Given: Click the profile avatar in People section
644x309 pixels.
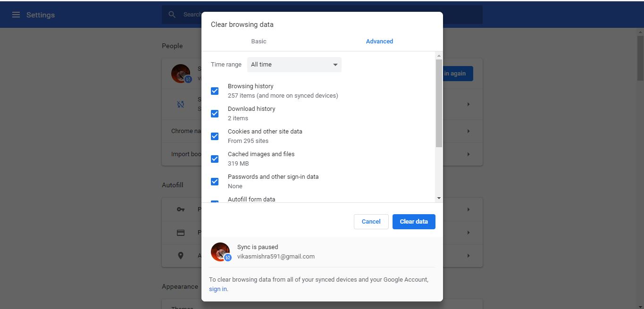Looking at the screenshot, I should (181, 74).
